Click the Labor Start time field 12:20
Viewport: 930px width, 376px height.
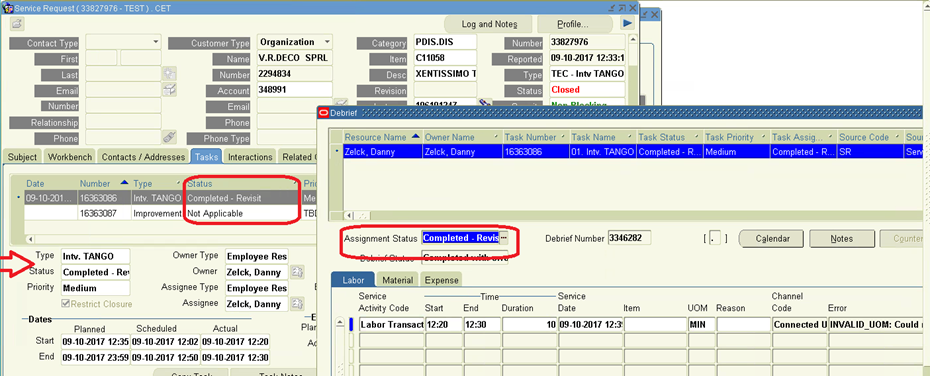pos(443,324)
